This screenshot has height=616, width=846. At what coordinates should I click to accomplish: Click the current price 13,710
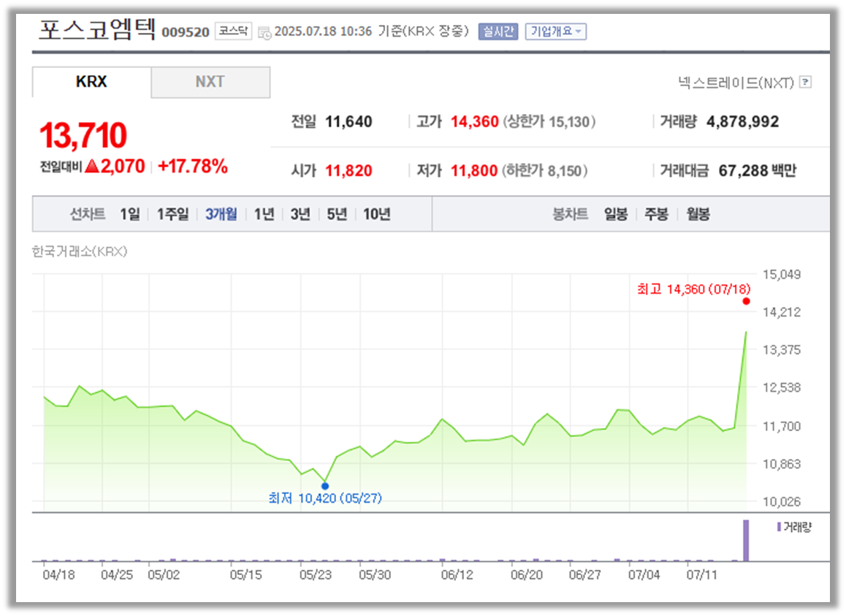(83, 135)
